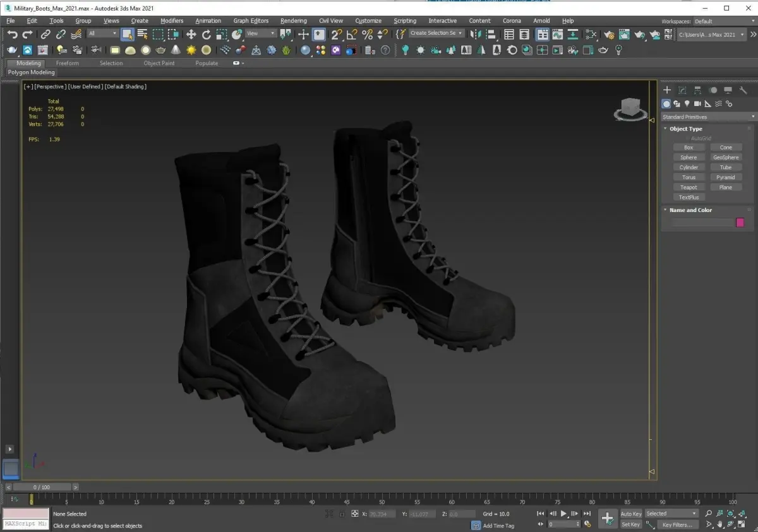The height and width of the screenshot is (532, 758).
Task: Collapse the Name and Color rollout
Action: [690, 210]
